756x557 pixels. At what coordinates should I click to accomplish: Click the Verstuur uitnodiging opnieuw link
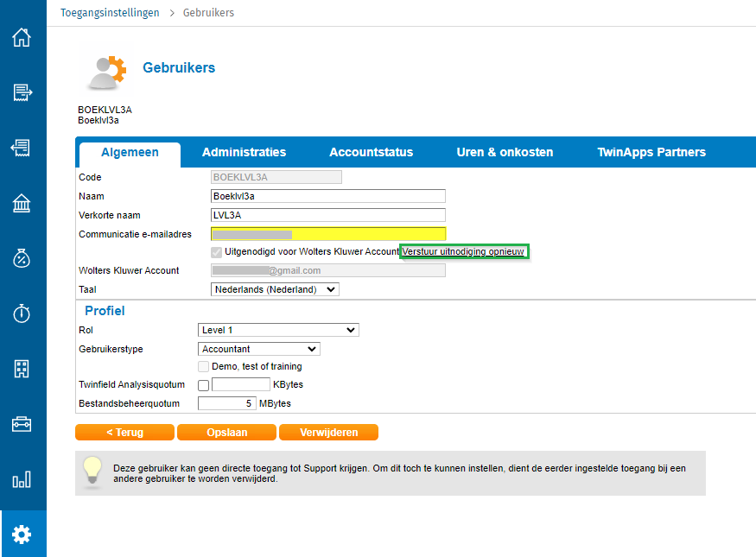464,251
